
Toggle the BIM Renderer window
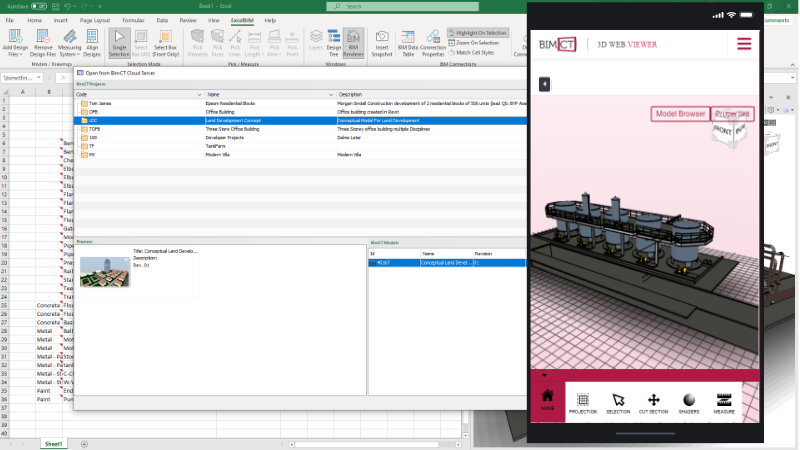point(353,43)
